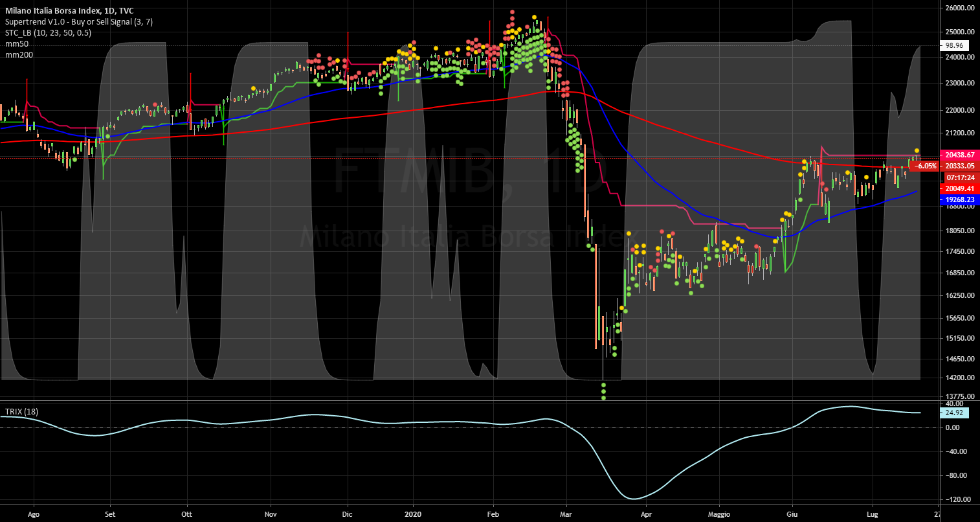Click the Mar month label on time axis
This screenshot has height=522, width=980.
pyautogui.click(x=566, y=514)
